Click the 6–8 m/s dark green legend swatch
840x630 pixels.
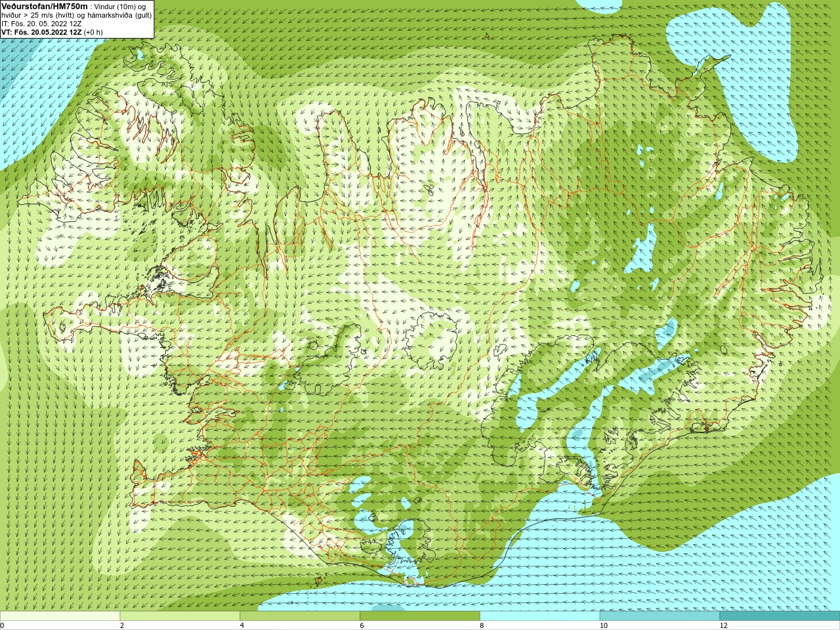pyautogui.click(x=420, y=616)
